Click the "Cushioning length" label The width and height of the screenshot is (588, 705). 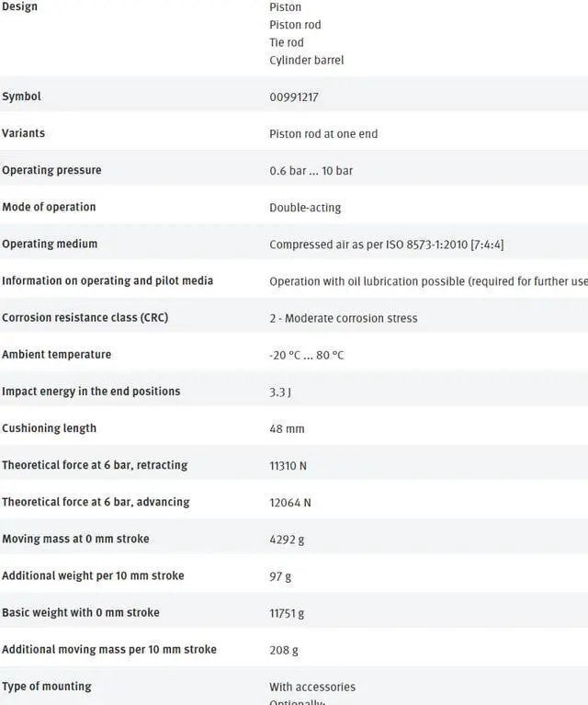coord(49,428)
